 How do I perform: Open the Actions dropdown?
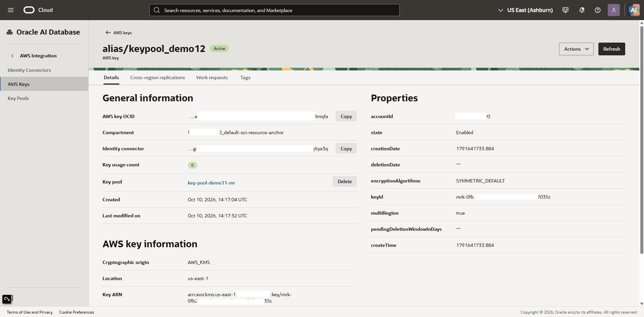tap(576, 49)
